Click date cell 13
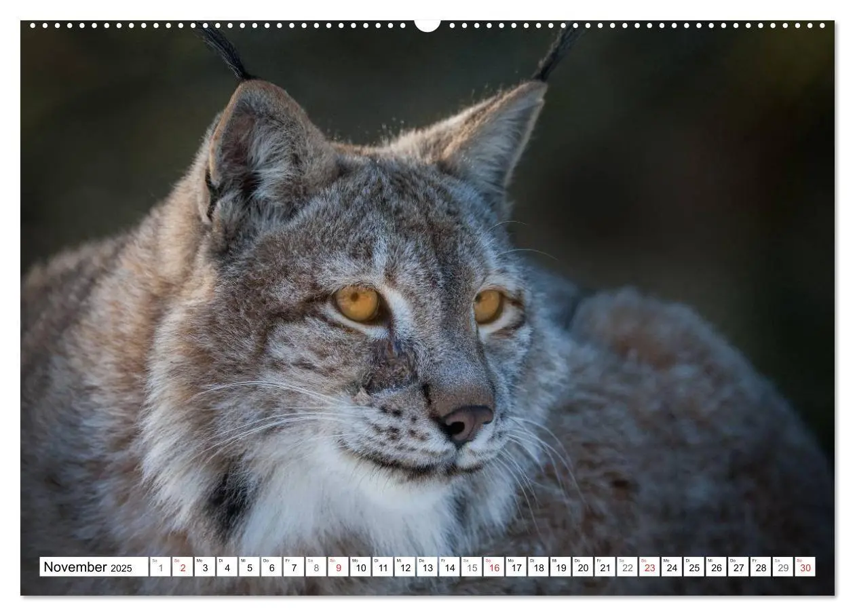The width and height of the screenshot is (855, 616). (x=427, y=567)
